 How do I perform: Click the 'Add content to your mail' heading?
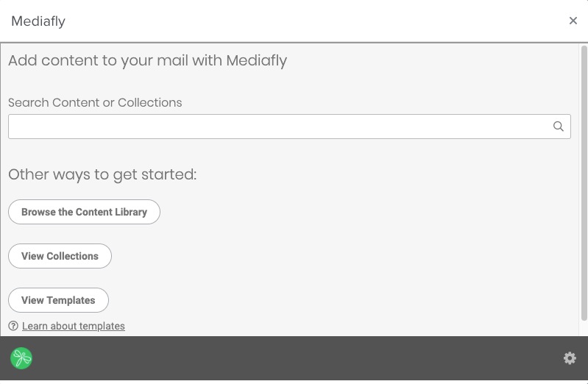tap(147, 60)
